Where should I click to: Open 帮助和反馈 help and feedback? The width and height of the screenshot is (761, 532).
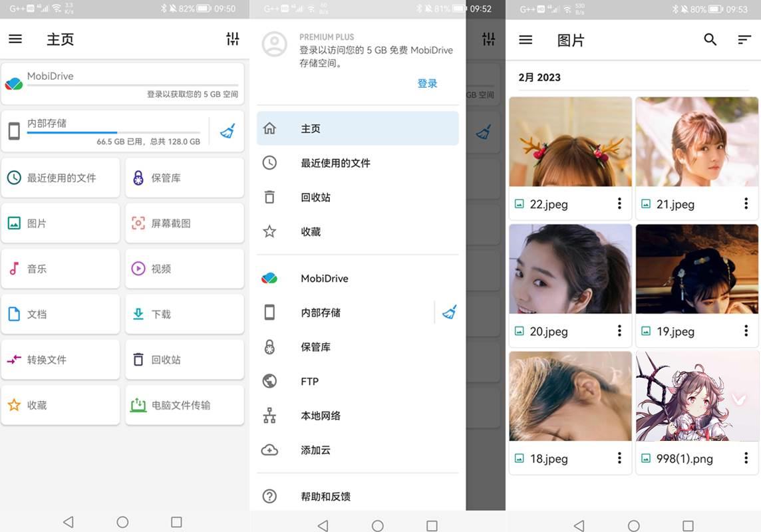325,496
